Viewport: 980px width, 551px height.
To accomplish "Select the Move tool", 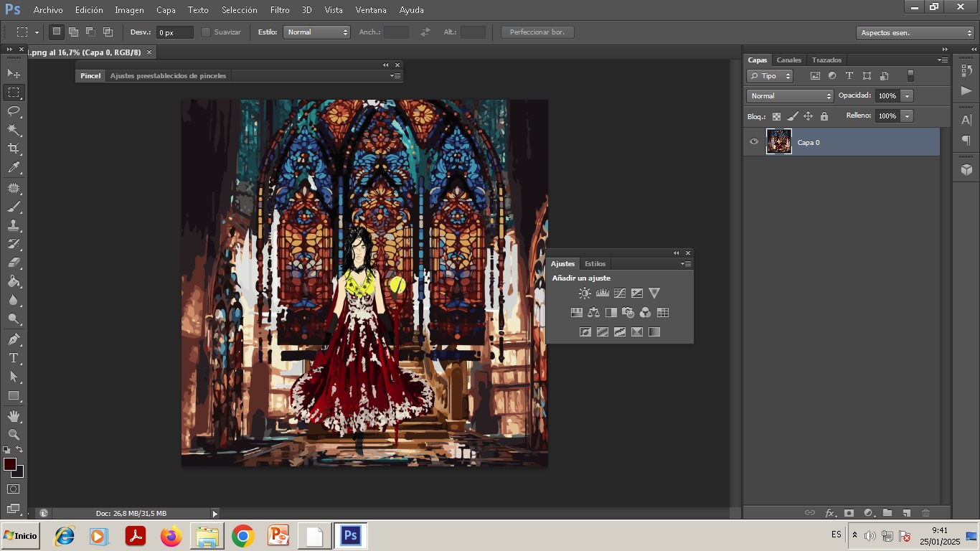I will point(14,73).
